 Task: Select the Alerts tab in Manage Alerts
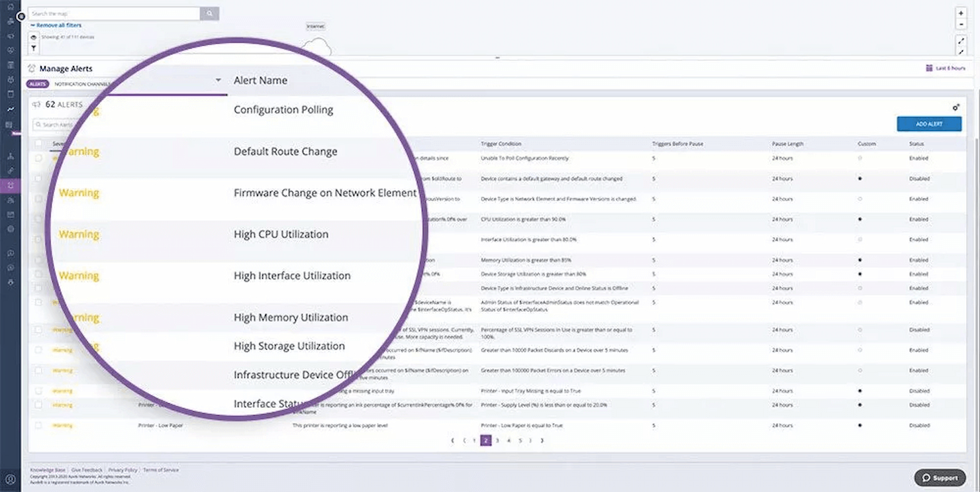point(37,84)
